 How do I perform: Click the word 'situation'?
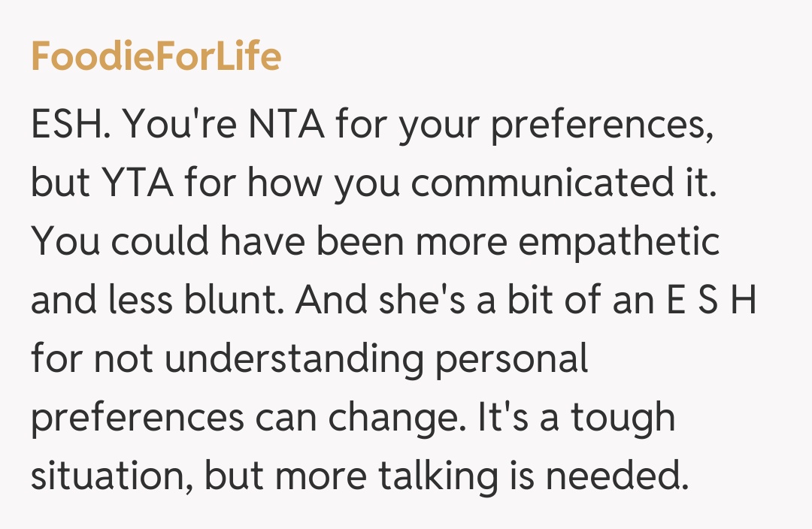tap(111, 476)
